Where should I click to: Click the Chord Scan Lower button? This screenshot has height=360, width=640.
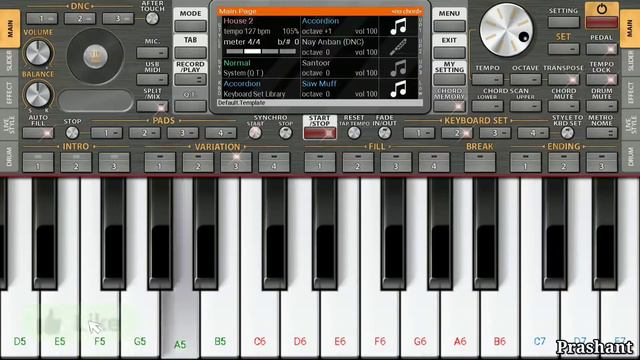pyautogui.click(x=487, y=106)
